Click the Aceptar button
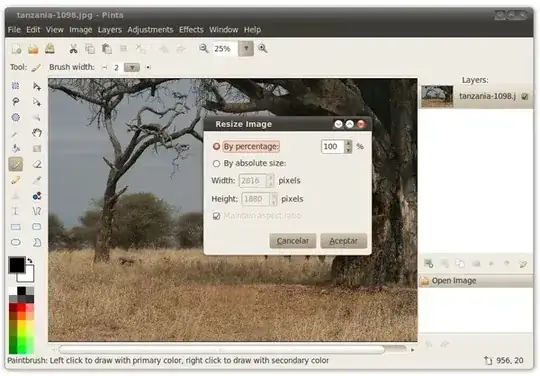Screen dimensions: 540x376 tap(343, 241)
